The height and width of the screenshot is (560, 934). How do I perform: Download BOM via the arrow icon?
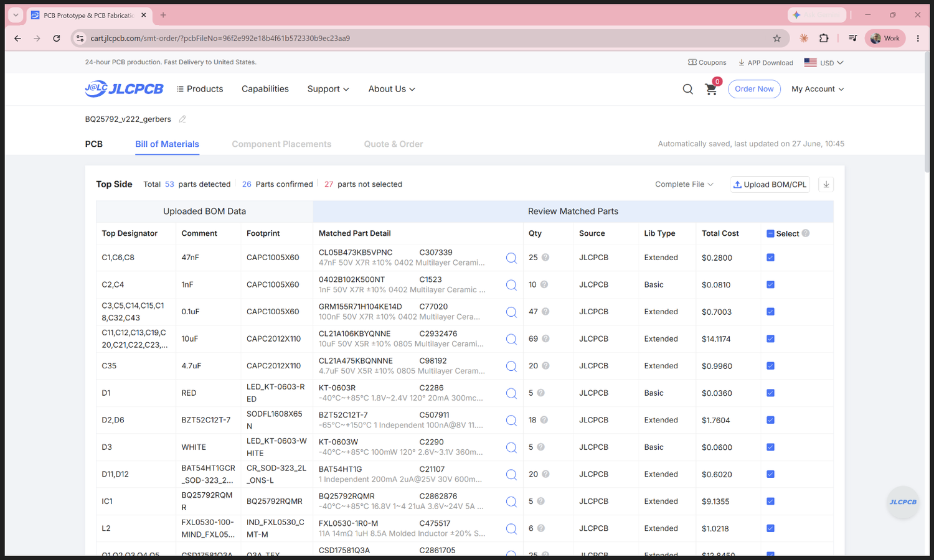tap(826, 184)
